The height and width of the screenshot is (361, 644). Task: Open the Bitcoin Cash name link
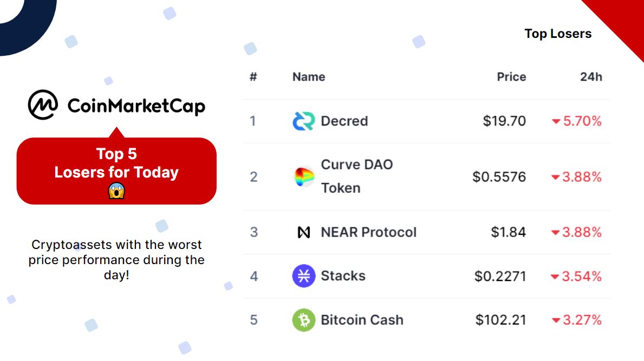point(362,320)
